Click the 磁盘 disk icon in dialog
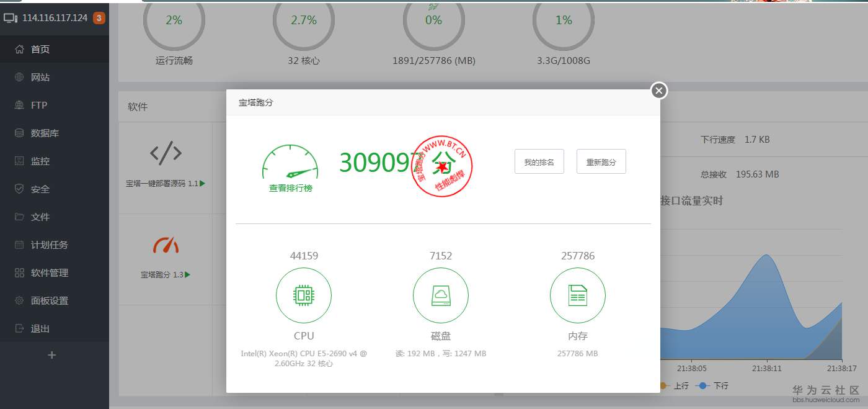 [x=441, y=296]
